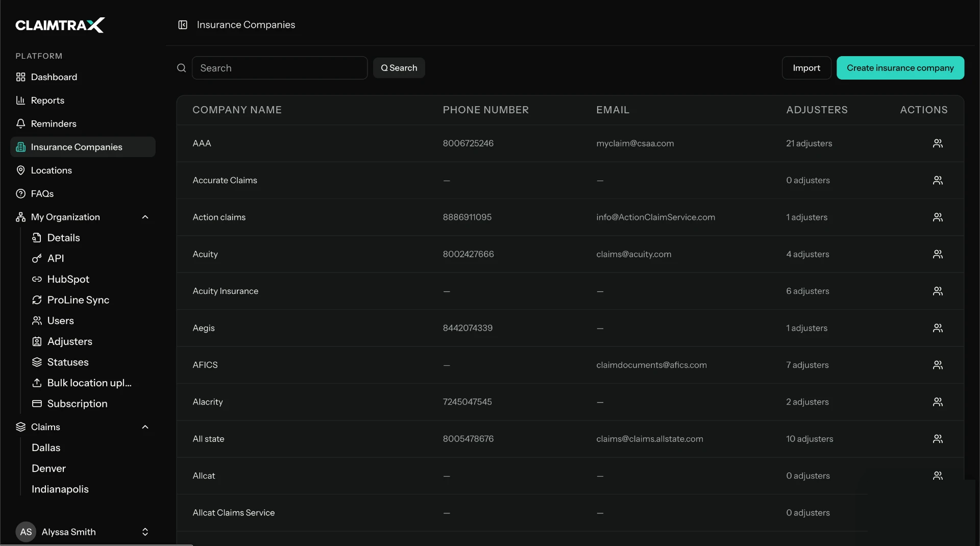Click the magnifier icon beside search field
980x546 pixels.
point(181,68)
